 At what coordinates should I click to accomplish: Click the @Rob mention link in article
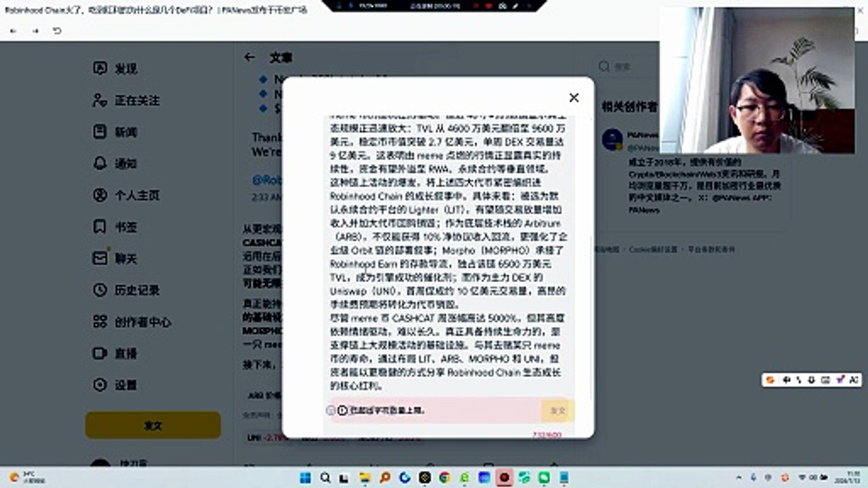pos(267,180)
